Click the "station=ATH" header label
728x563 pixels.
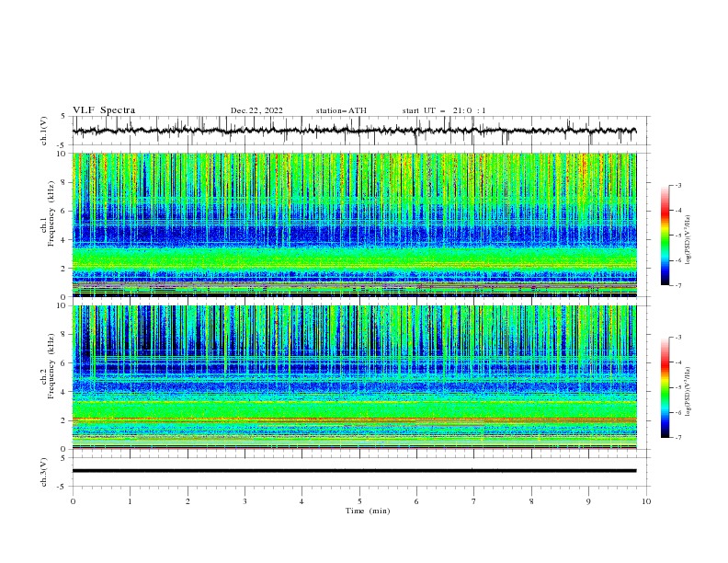341,110
